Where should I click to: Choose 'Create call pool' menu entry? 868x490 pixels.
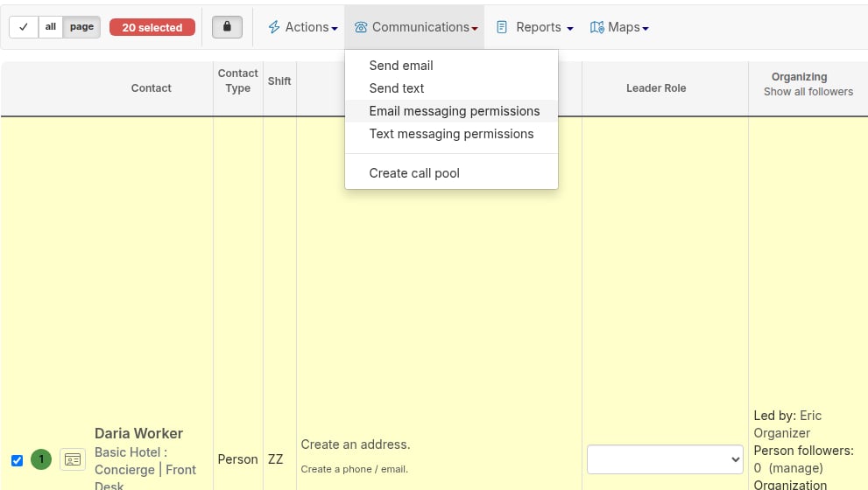pyautogui.click(x=451, y=173)
